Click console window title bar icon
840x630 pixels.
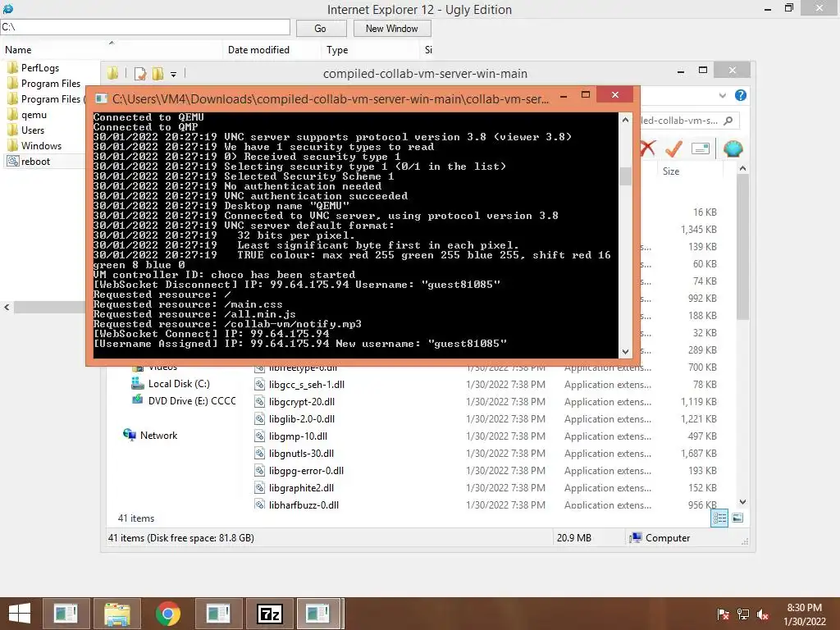pos(101,98)
